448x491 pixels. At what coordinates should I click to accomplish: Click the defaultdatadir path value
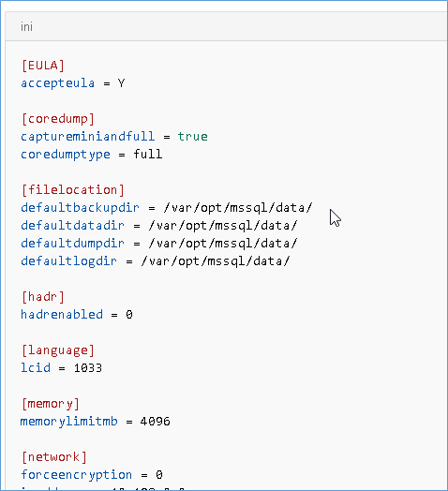(x=223, y=226)
